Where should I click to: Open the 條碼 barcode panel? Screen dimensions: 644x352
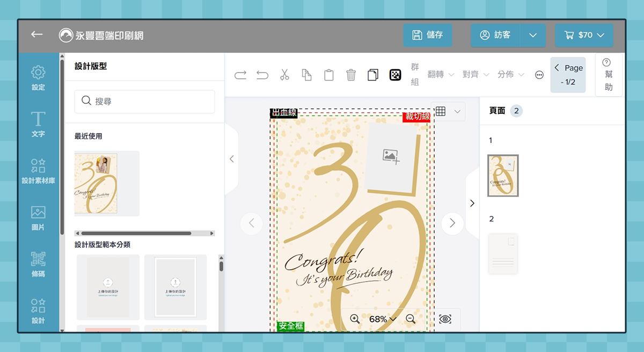coord(38,264)
